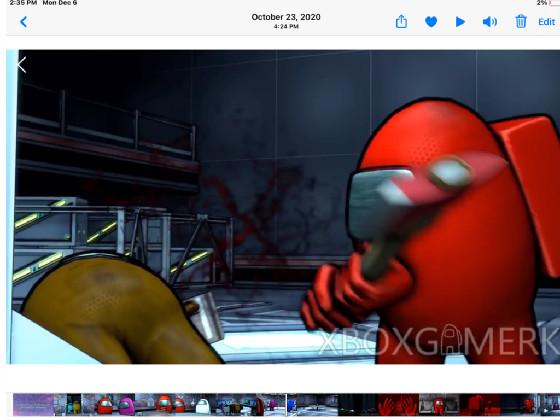Click the status bar clock 2:35 PM

23,3
